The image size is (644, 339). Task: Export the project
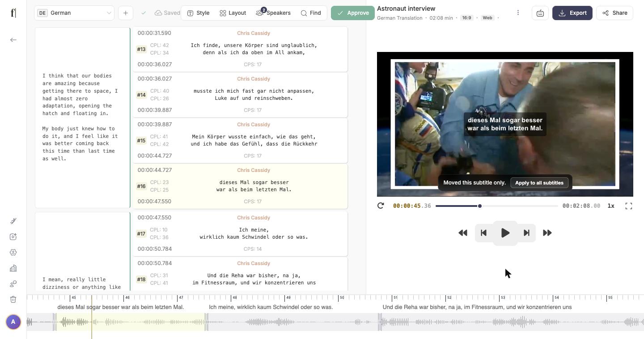[572, 13]
